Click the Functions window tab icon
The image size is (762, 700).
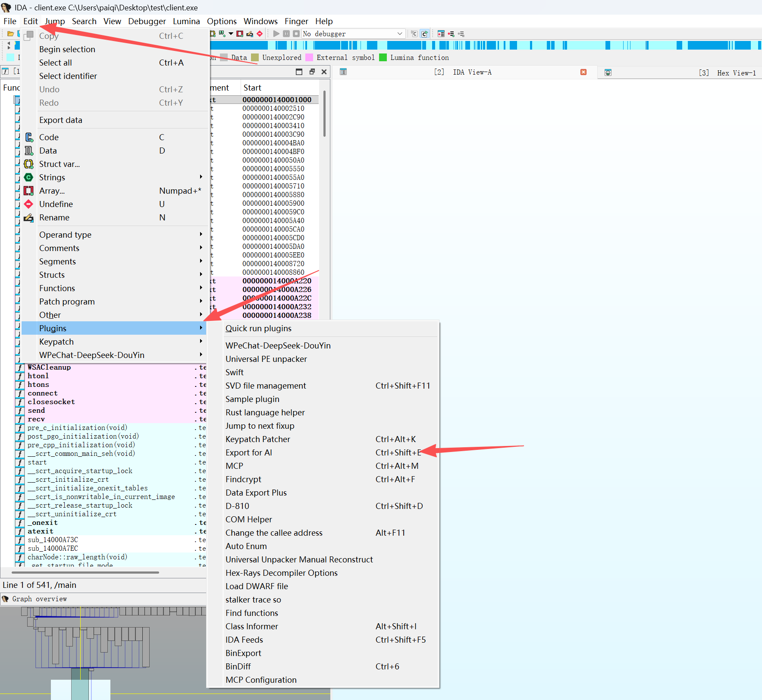(x=6, y=71)
